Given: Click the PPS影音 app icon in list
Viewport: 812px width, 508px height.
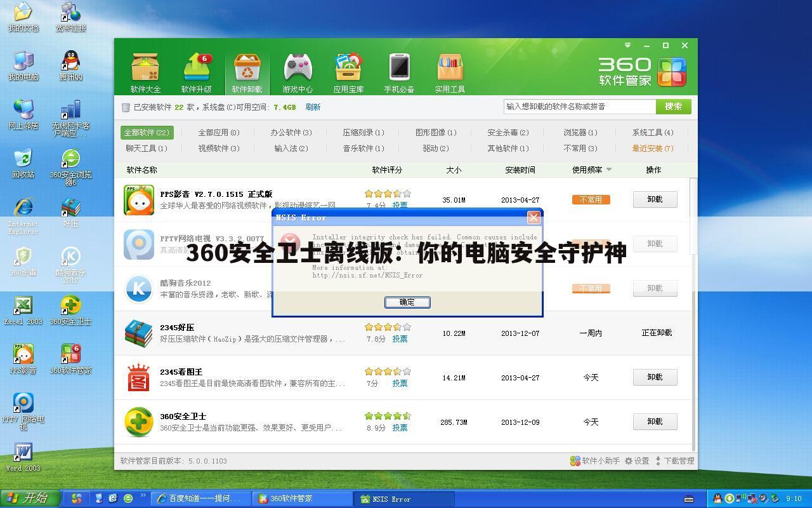Looking at the screenshot, I should coord(139,200).
